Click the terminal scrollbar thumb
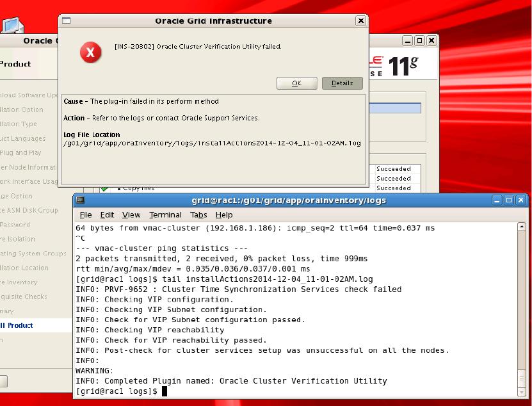 point(522,378)
